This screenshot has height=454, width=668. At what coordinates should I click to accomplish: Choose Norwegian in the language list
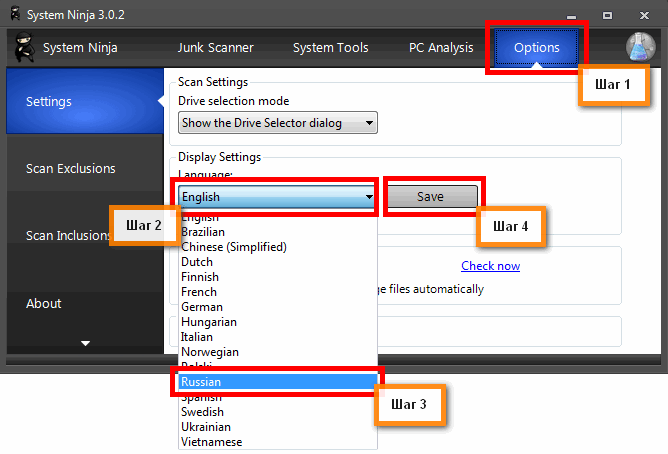[x=278, y=352]
